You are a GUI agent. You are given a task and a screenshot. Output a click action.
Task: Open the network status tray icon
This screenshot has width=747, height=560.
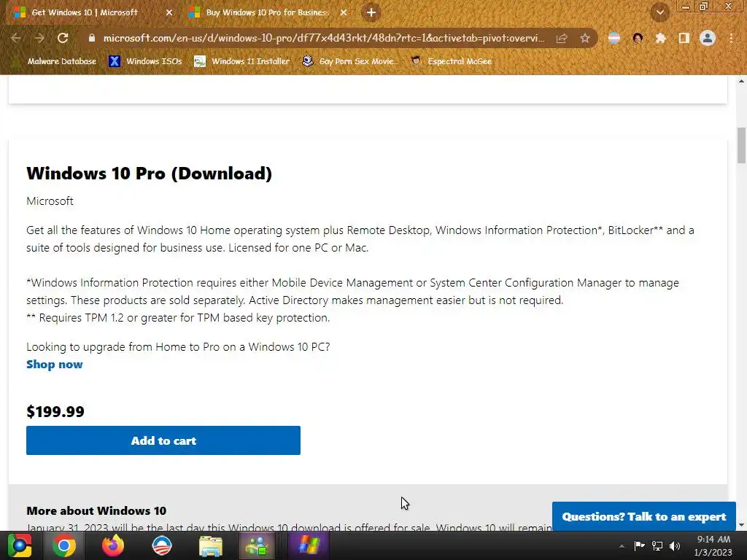657,545
